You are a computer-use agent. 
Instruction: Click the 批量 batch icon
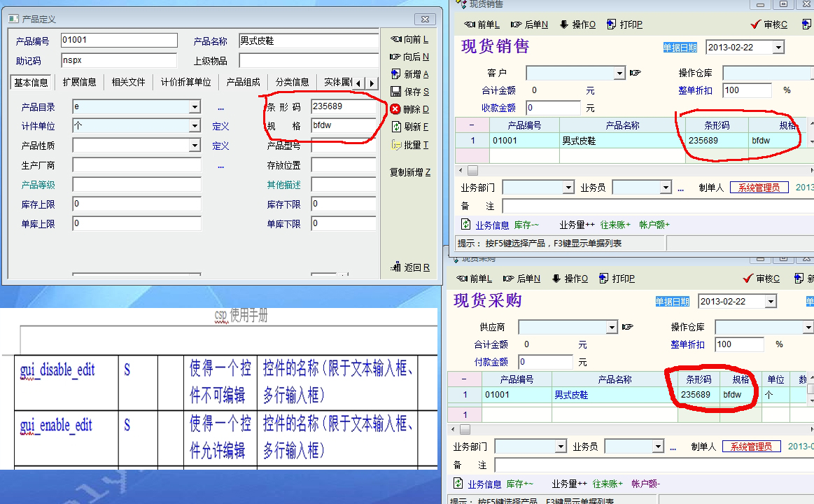pos(395,145)
